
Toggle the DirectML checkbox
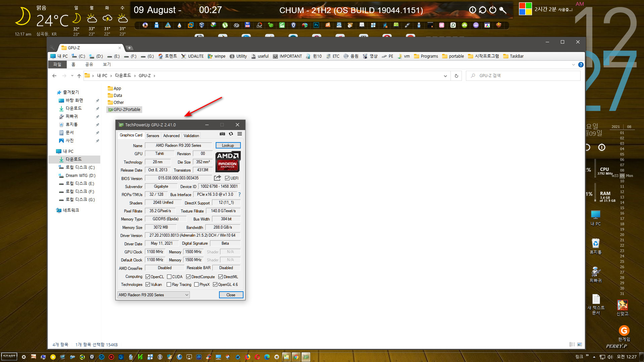click(x=220, y=277)
